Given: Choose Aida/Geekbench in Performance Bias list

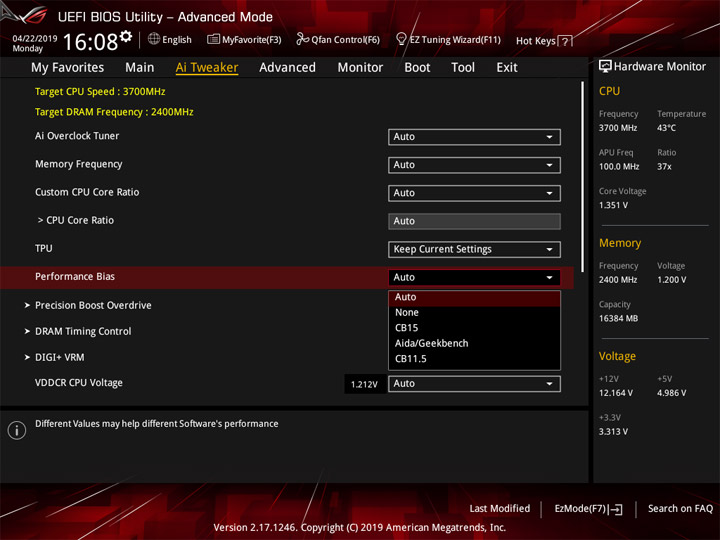Looking at the screenshot, I should (474, 343).
